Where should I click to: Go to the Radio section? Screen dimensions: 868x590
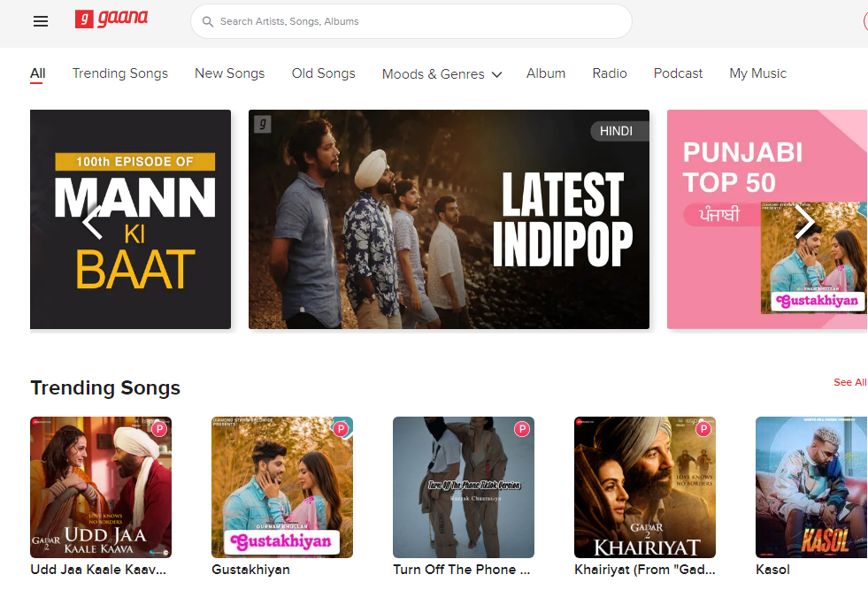[x=609, y=73]
